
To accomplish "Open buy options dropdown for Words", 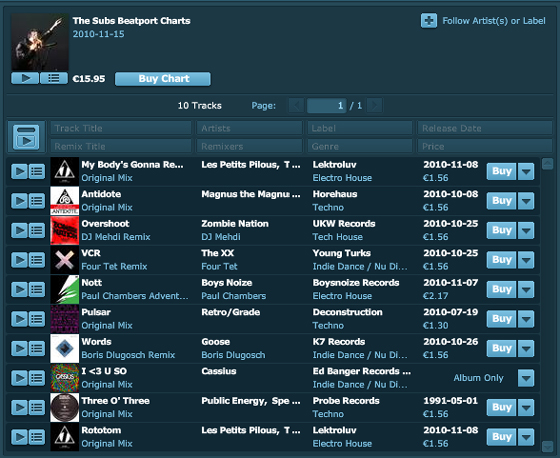I will coord(526,348).
